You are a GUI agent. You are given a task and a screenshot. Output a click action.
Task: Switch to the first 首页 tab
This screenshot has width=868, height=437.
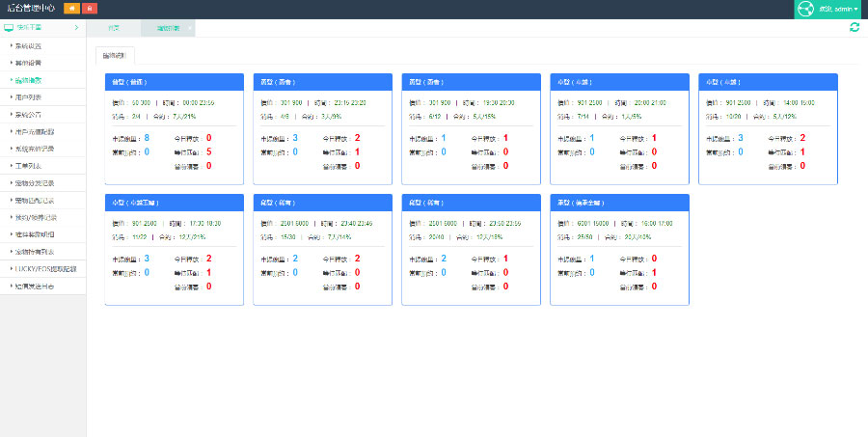114,28
